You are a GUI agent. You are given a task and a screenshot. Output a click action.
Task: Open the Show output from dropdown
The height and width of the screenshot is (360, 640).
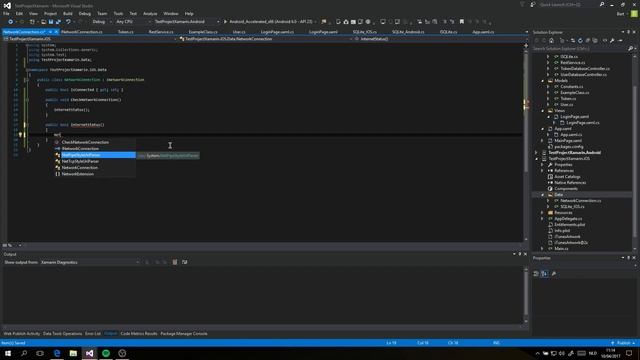(90, 262)
